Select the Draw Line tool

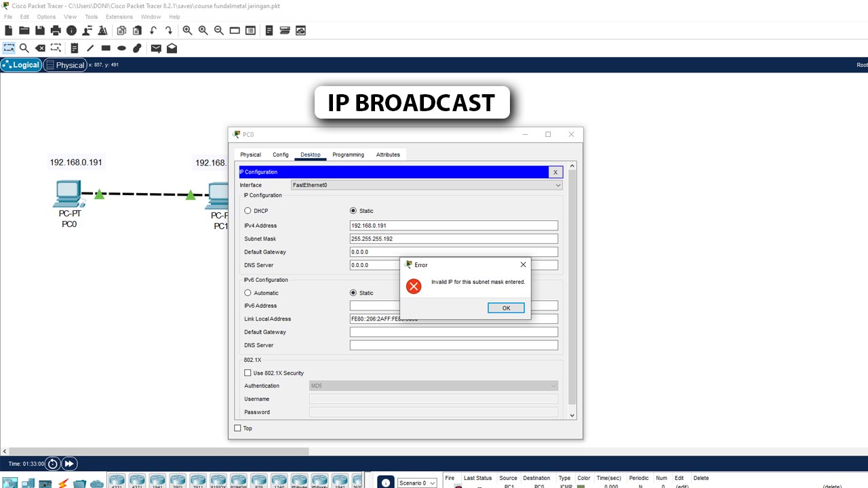tap(90, 48)
